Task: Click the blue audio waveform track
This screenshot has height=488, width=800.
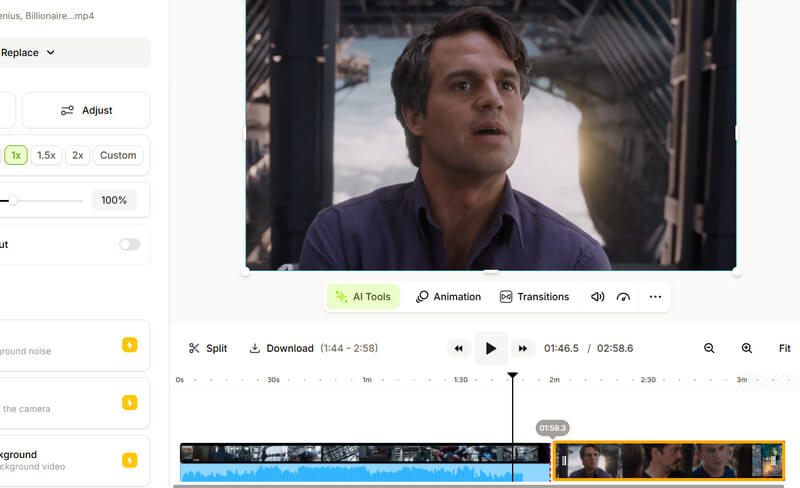Action: (365, 473)
